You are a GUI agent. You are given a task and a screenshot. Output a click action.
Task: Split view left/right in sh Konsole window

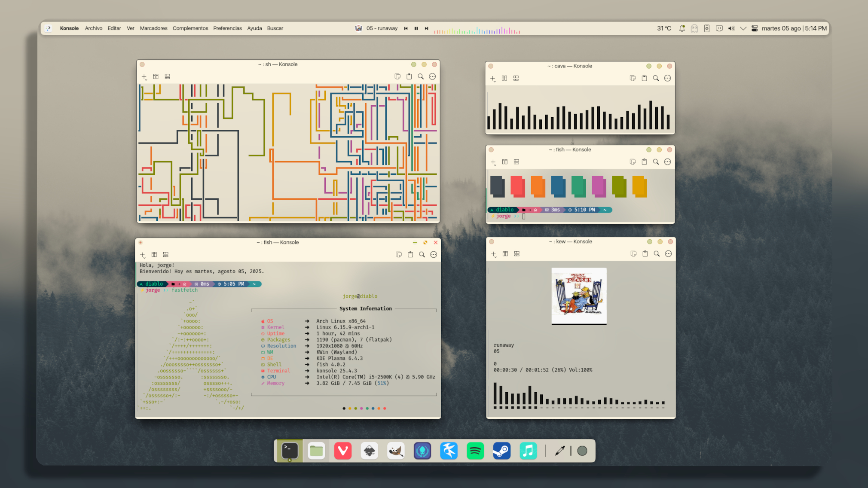pos(156,76)
